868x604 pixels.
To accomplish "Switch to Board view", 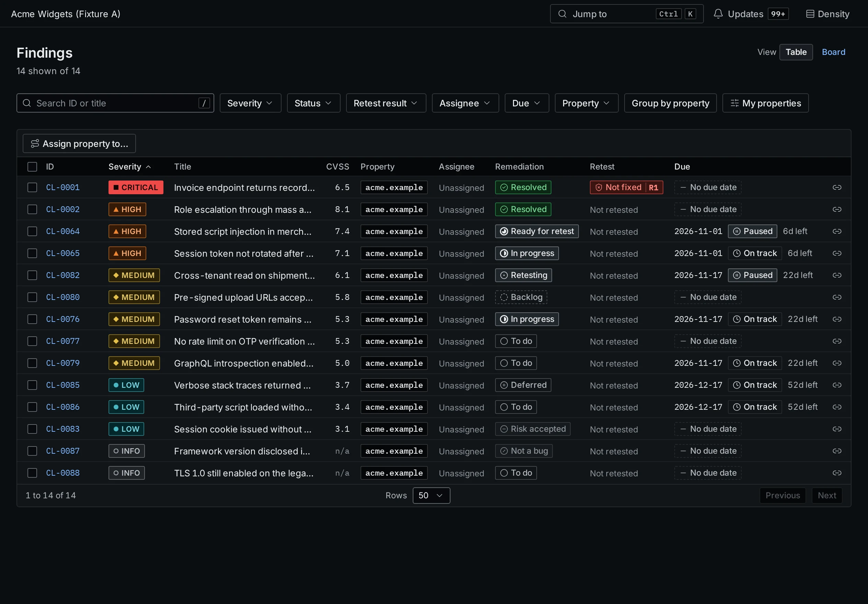I will pos(833,52).
